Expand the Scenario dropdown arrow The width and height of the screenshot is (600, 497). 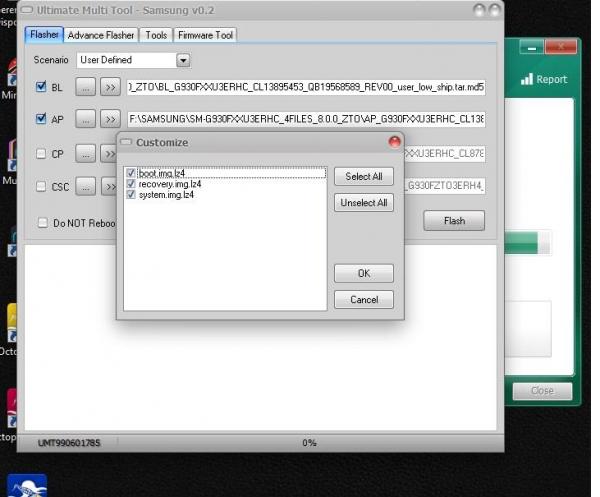183,60
